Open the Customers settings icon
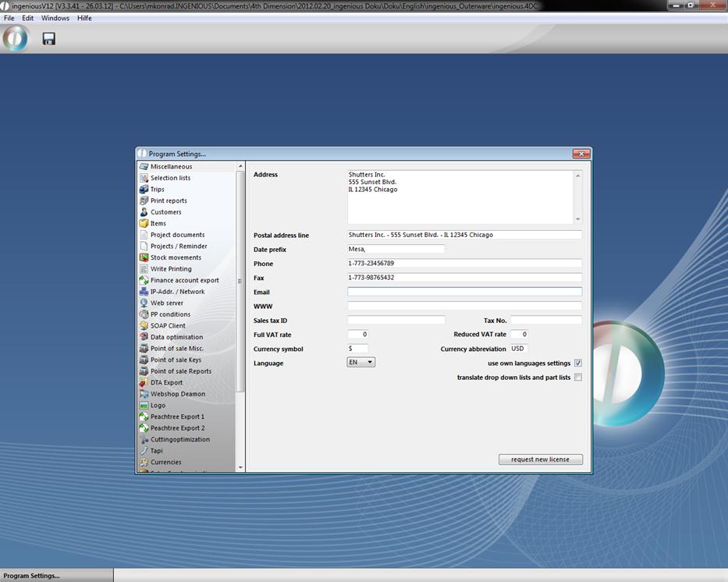This screenshot has height=582, width=728. point(144,212)
